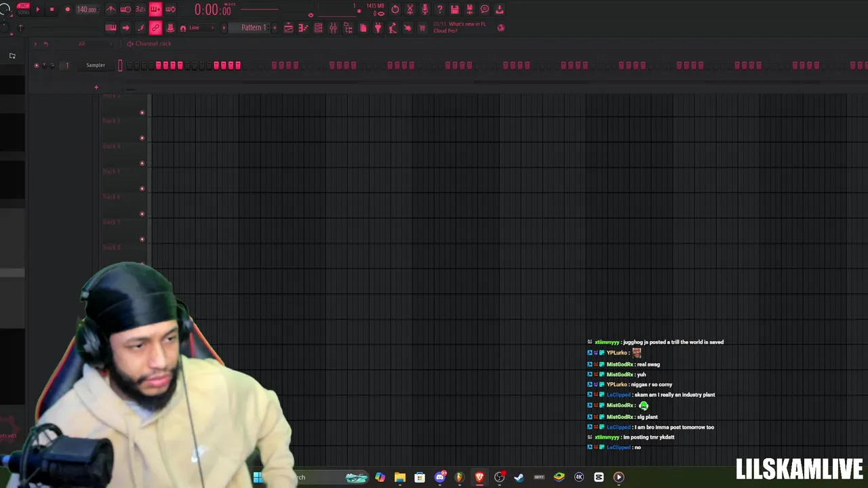Image resolution: width=868 pixels, height=488 pixels.
Task: Click the Sampler mixer track number 1
Action: coord(66,66)
